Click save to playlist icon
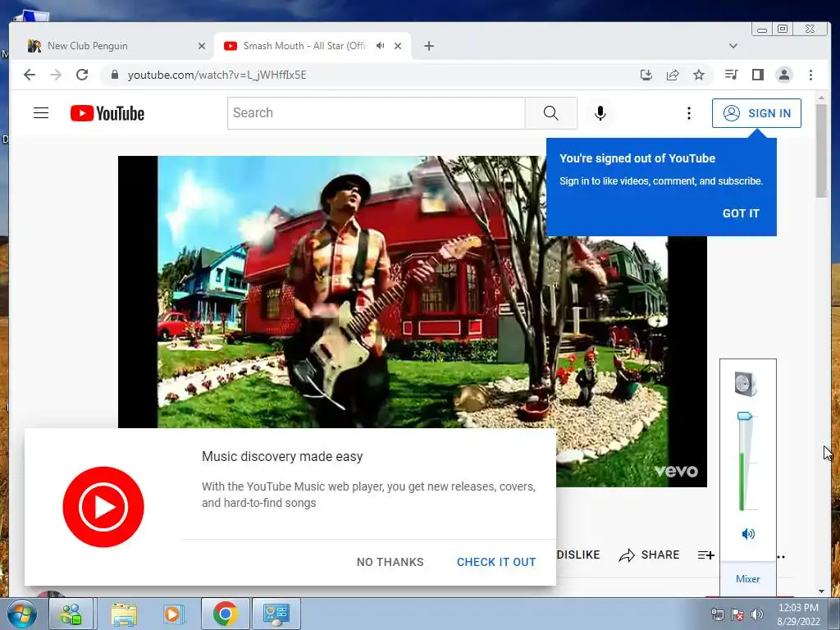The image size is (840, 630). [x=706, y=555]
